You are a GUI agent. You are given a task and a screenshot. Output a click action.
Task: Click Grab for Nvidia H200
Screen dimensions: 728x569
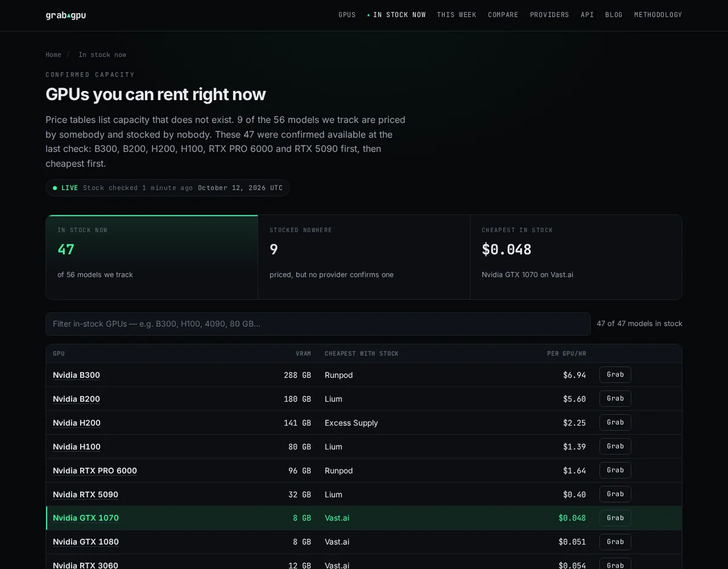[615, 423]
